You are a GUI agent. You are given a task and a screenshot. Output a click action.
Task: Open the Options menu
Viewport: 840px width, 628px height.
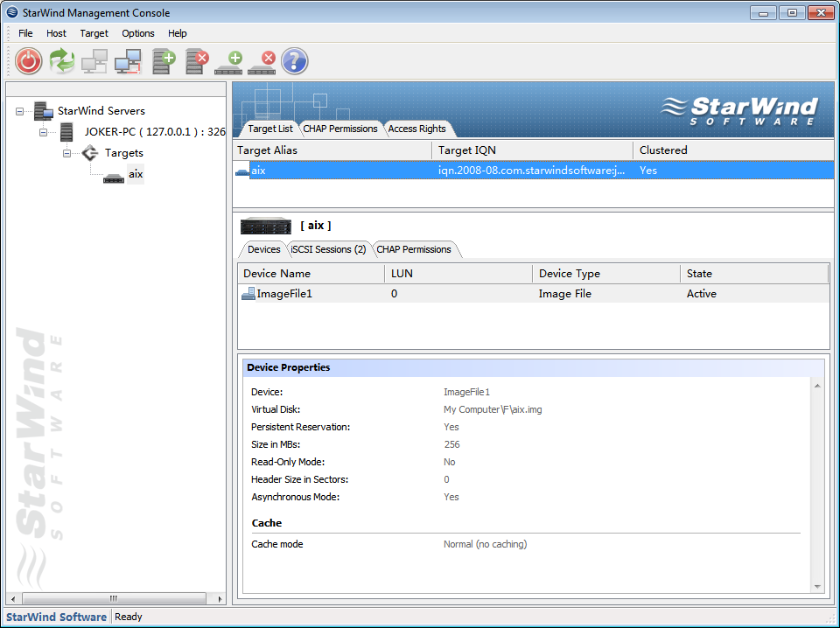tap(138, 33)
